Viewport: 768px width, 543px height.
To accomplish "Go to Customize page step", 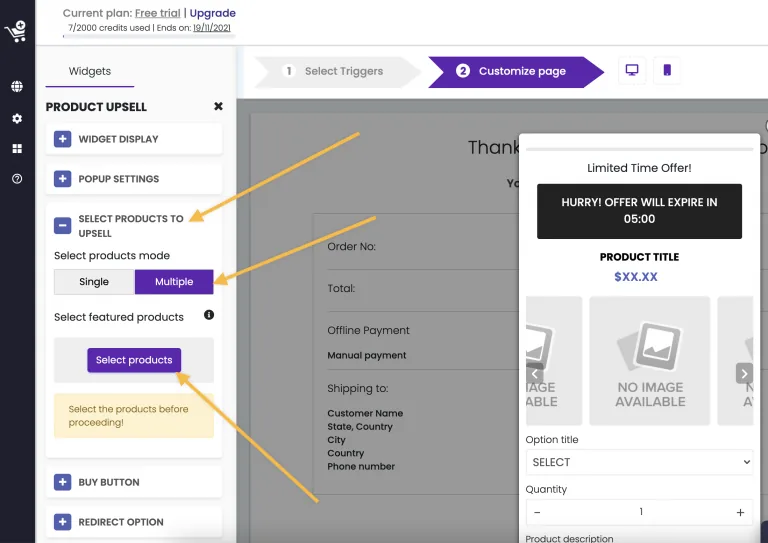I will (x=516, y=71).
